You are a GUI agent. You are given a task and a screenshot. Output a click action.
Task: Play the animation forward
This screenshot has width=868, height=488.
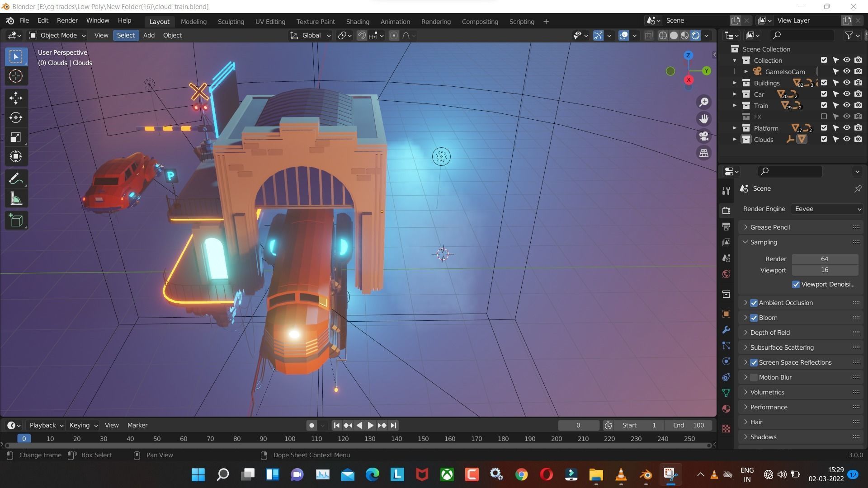(x=370, y=425)
